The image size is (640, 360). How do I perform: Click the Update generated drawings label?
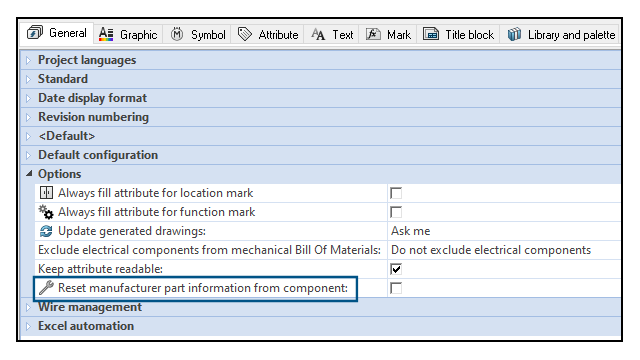pyautogui.click(x=132, y=231)
